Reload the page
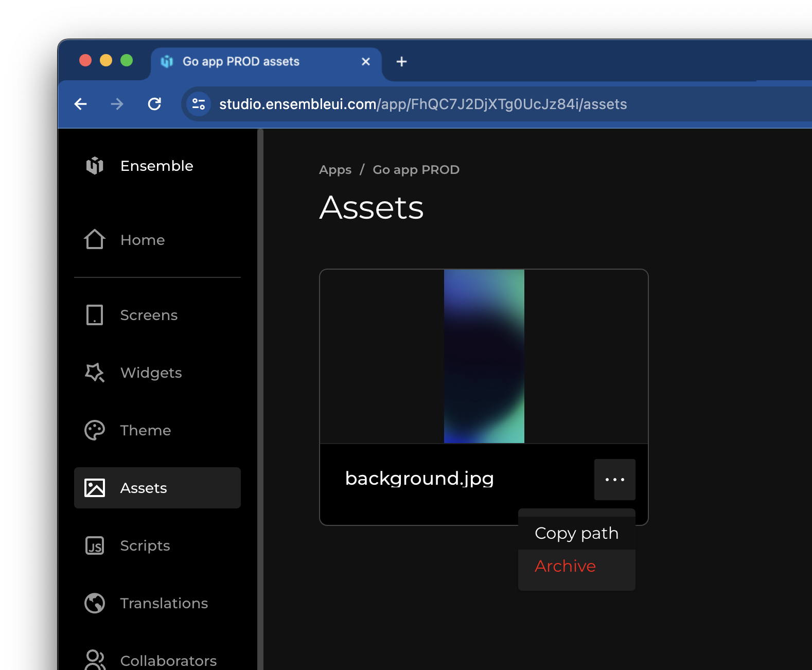Image resolution: width=812 pixels, height=670 pixels. (x=154, y=104)
